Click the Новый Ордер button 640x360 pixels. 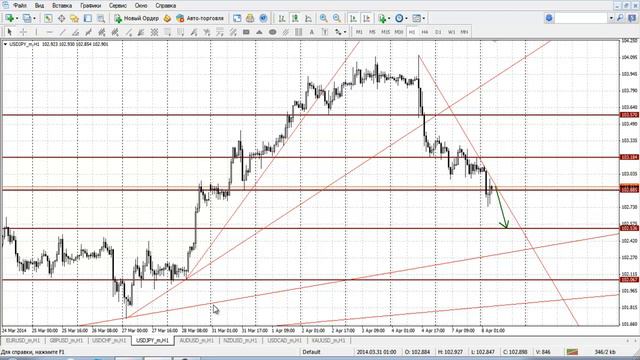(136, 18)
